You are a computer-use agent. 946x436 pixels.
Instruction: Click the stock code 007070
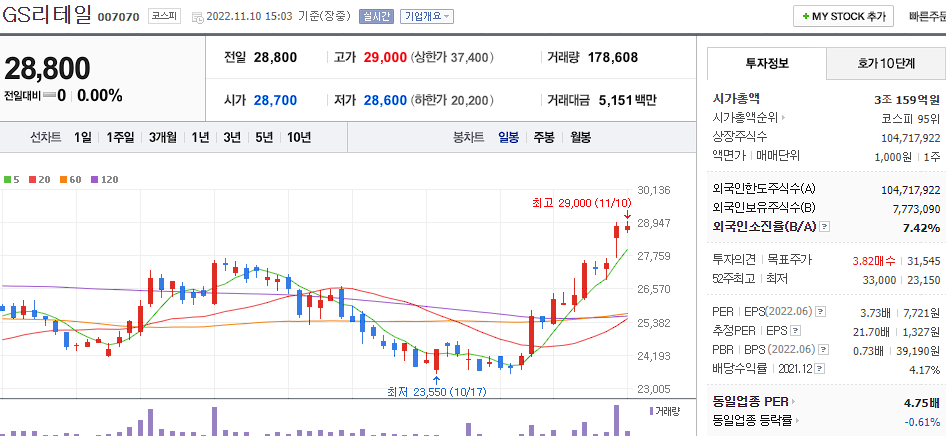(119, 17)
